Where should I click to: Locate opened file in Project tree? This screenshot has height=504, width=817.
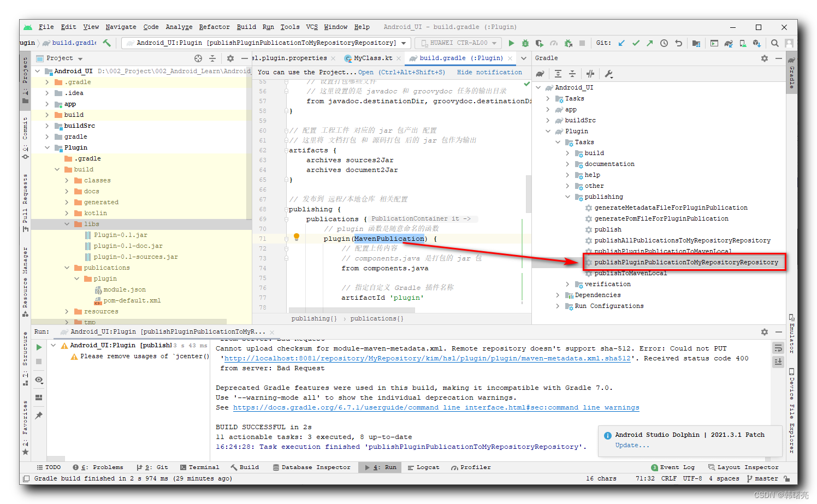198,58
